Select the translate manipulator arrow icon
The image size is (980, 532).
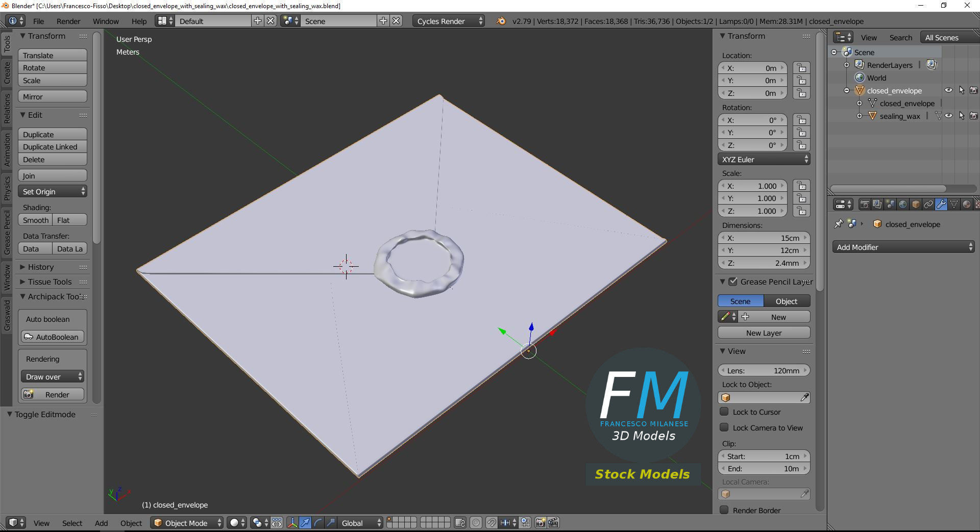coord(305,523)
